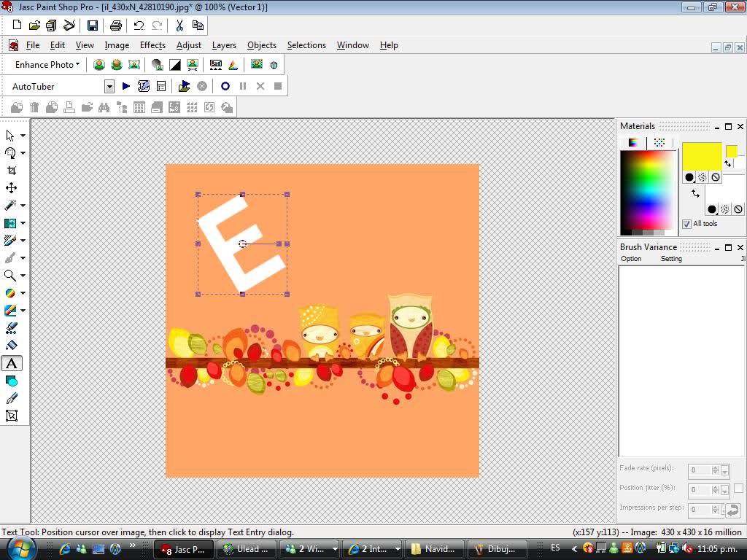This screenshot has width=747, height=560.
Task: Set background material to Transparent
Action: [x=738, y=209]
